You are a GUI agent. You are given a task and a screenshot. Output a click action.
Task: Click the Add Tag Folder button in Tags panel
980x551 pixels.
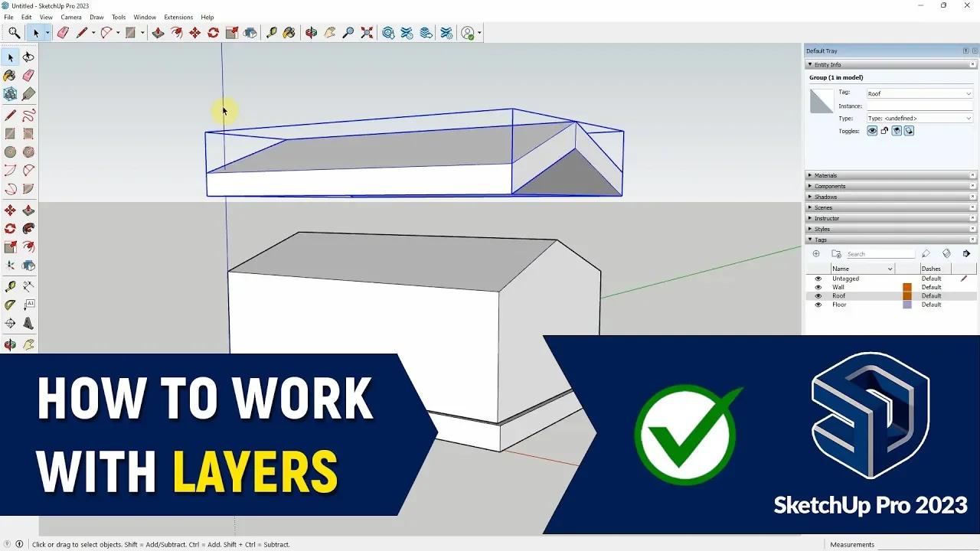(x=836, y=253)
